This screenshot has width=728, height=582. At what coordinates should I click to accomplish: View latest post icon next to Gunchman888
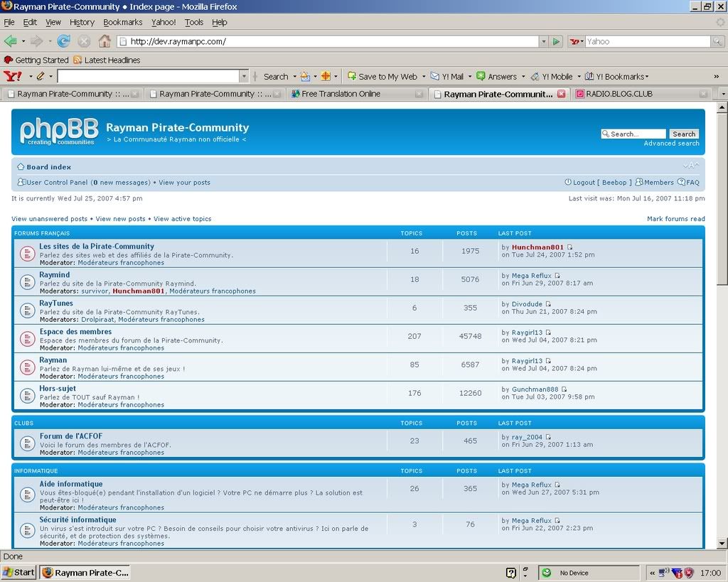point(564,389)
